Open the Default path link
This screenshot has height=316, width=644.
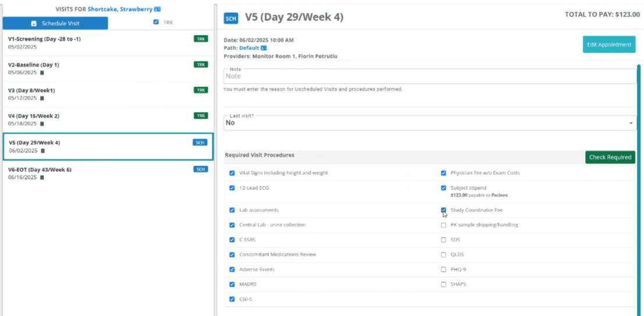click(250, 48)
